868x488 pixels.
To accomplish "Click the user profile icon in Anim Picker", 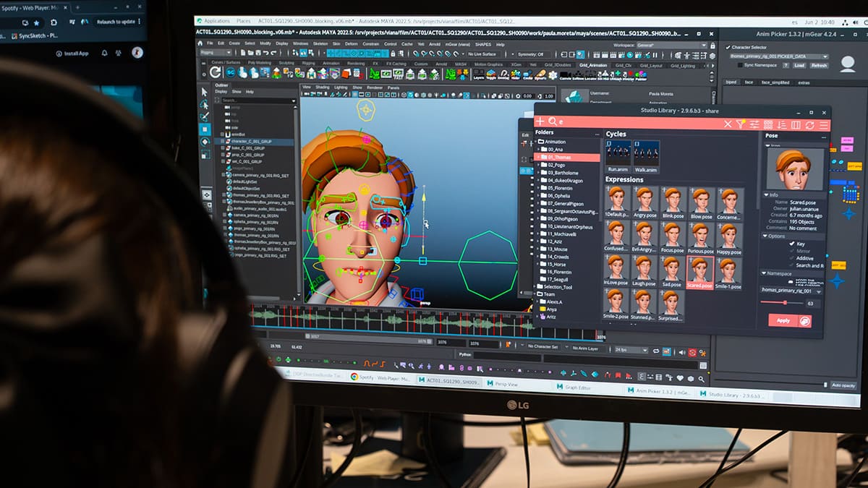I will coord(848,63).
